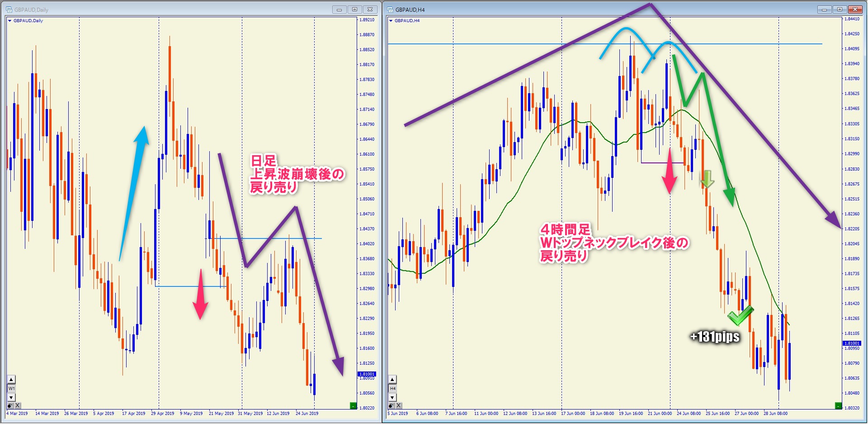The height and width of the screenshot is (424, 868).
Task: Click green square at H4 chart bottom-right corner
Action: pos(838,406)
